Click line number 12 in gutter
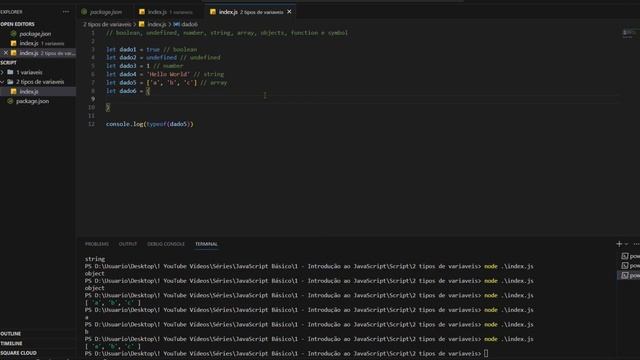The image size is (640, 360). [x=91, y=124]
